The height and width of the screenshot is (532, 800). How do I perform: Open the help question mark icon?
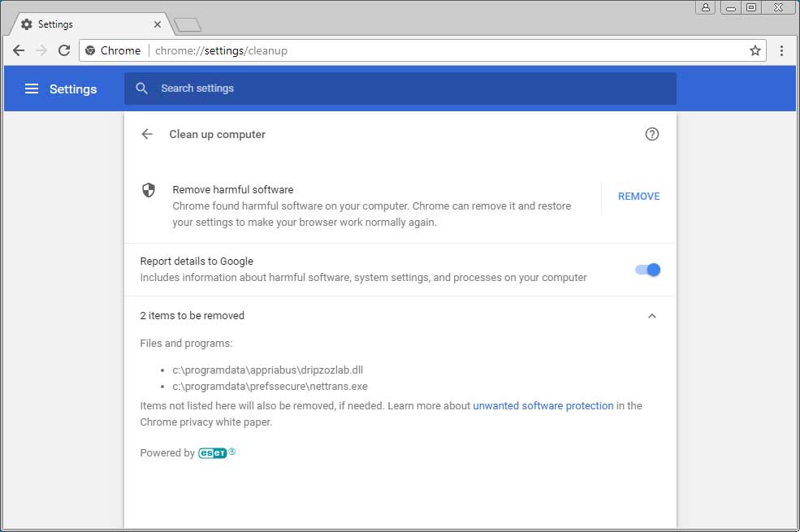pyautogui.click(x=651, y=135)
